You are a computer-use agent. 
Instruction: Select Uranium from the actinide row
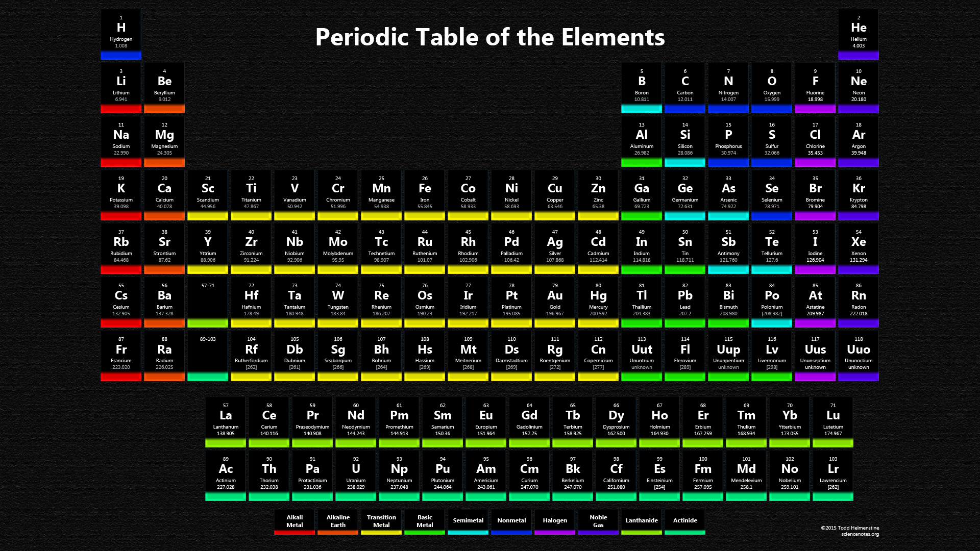(356, 474)
